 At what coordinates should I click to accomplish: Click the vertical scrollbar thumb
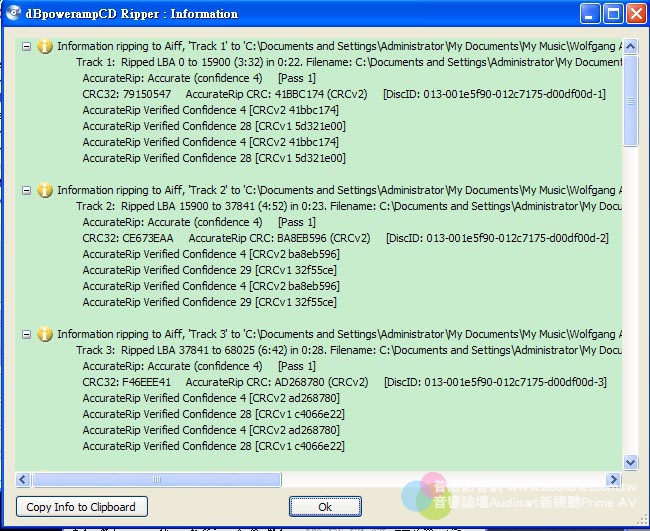tap(631, 101)
